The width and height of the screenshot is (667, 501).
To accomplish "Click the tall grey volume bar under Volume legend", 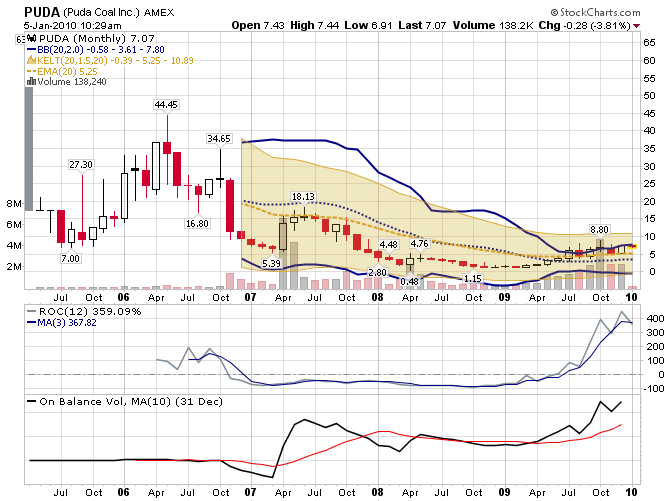I will point(29,149).
